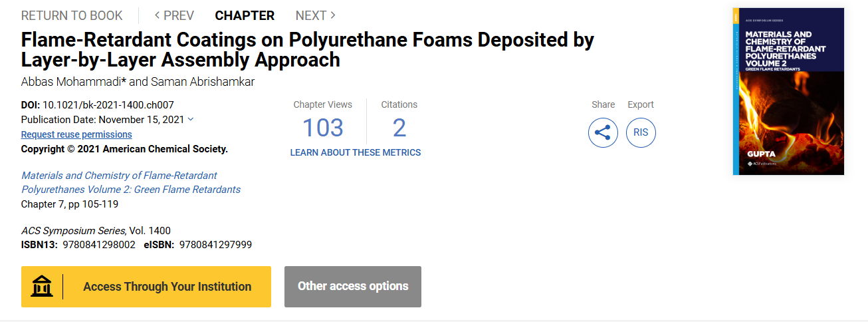Go to the PREV chapter
The width and height of the screenshot is (868, 322).
click(x=174, y=15)
